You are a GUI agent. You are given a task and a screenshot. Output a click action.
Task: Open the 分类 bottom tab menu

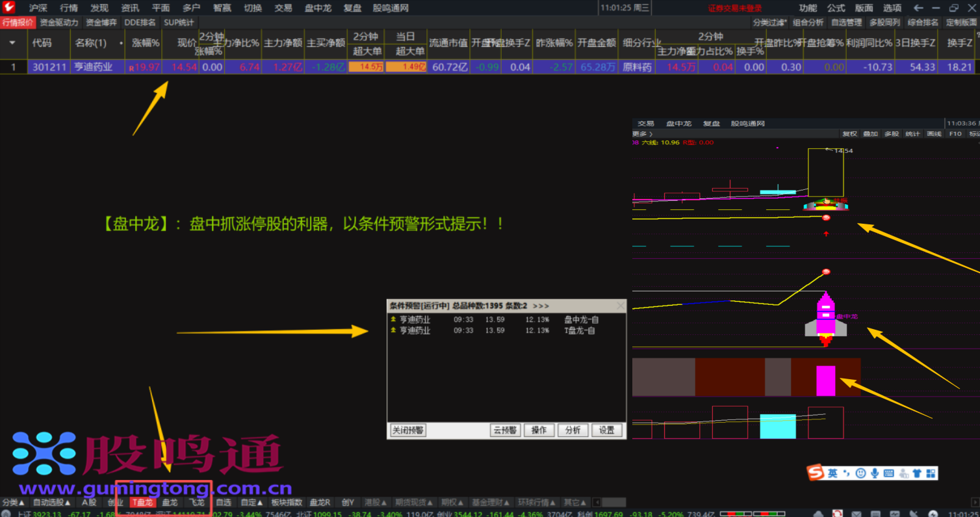(14, 502)
